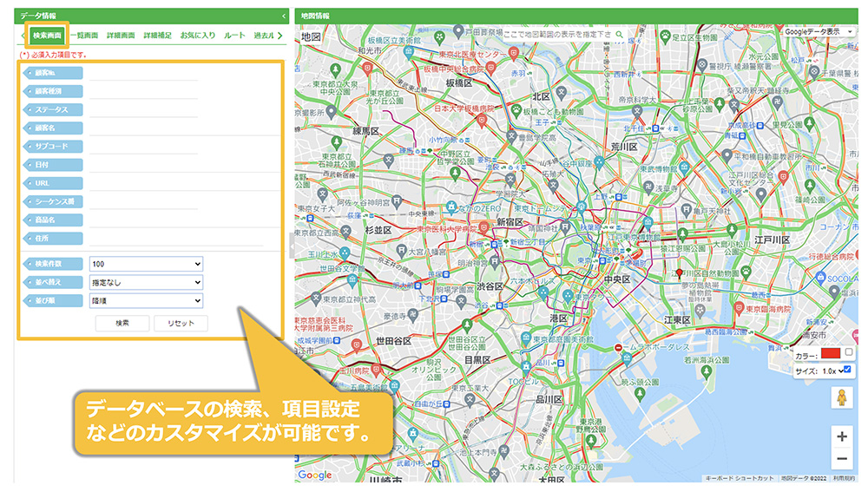Click the 東京北医療センター hospital marker
The image size is (868, 492).
pyautogui.click(x=513, y=53)
